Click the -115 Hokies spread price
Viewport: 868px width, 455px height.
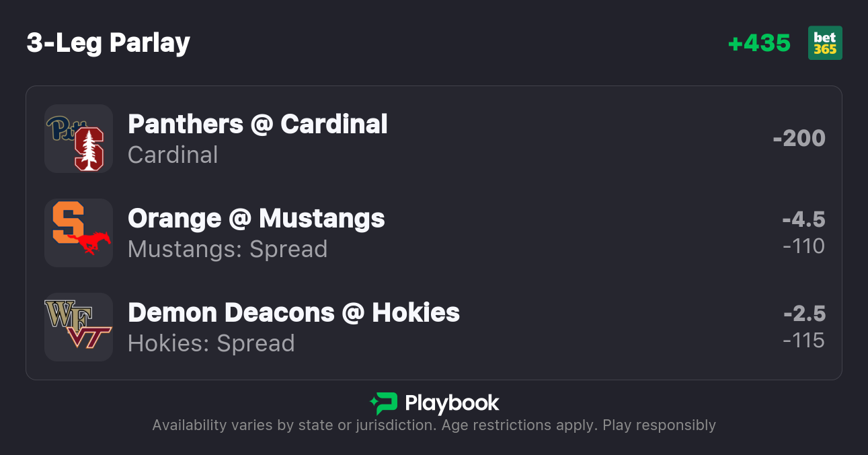click(x=803, y=341)
